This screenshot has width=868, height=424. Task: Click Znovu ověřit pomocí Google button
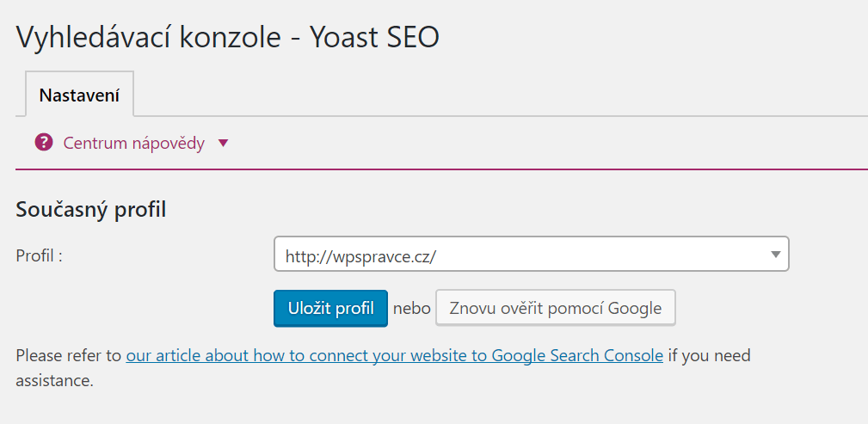pos(555,308)
